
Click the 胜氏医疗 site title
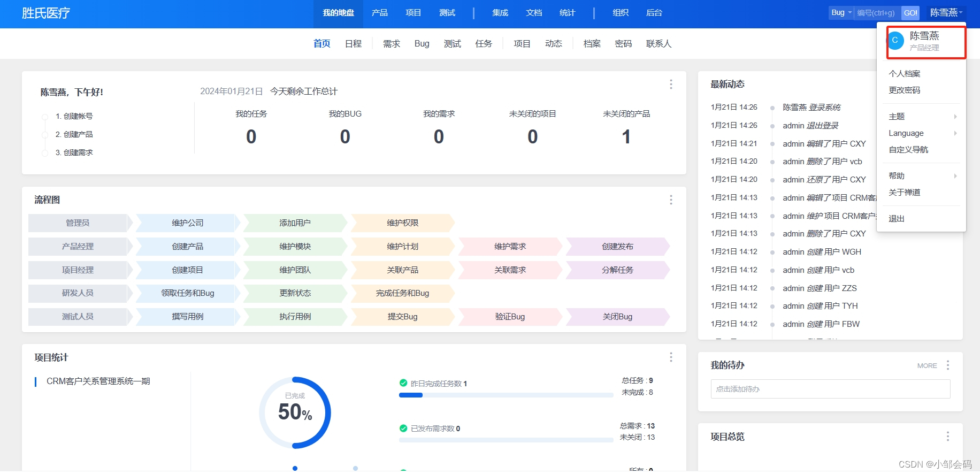(46, 13)
